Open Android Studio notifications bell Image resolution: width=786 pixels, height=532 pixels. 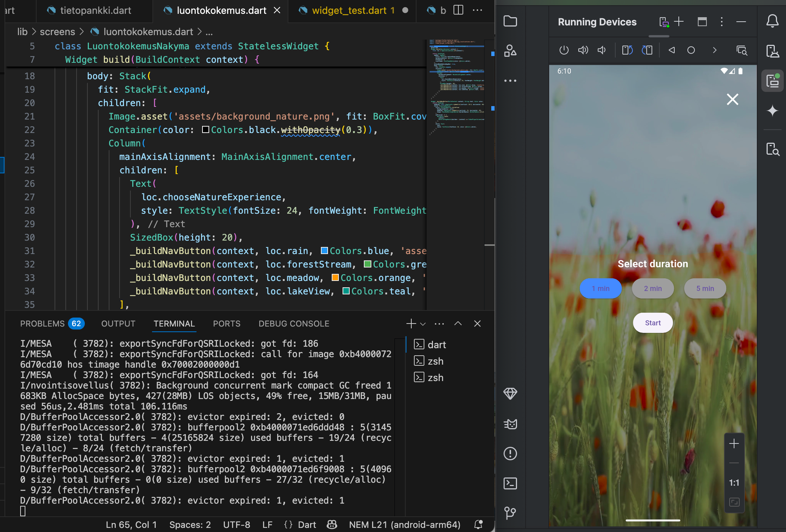pyautogui.click(x=772, y=21)
